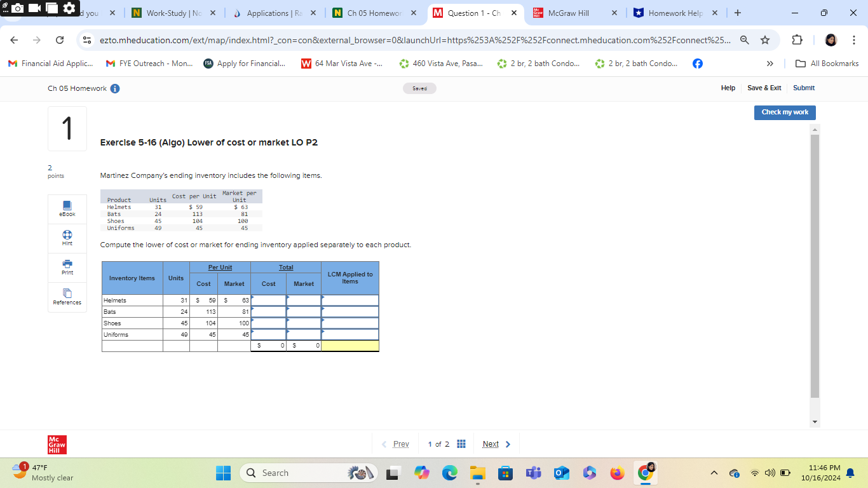Click the McGraw Hill logo at page bottom
The height and width of the screenshot is (488, 868).
tap(56, 444)
